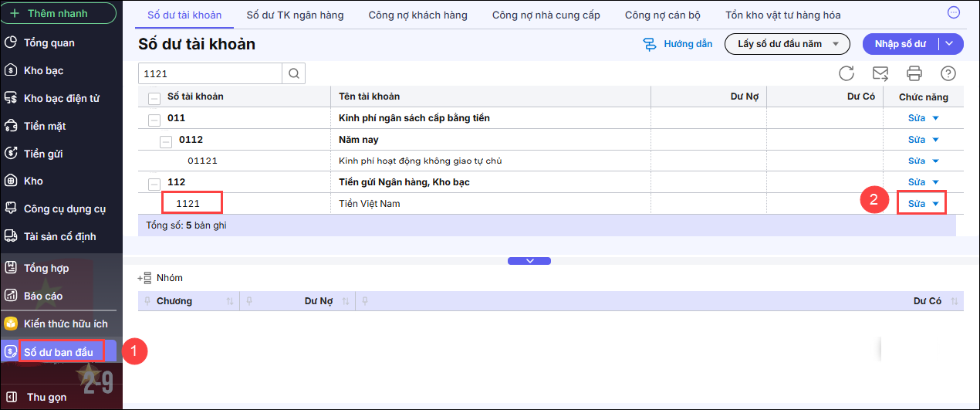The width and height of the screenshot is (980, 410).
Task: Toggle collapse-all box in Số tài khoản header
Action: (x=154, y=97)
